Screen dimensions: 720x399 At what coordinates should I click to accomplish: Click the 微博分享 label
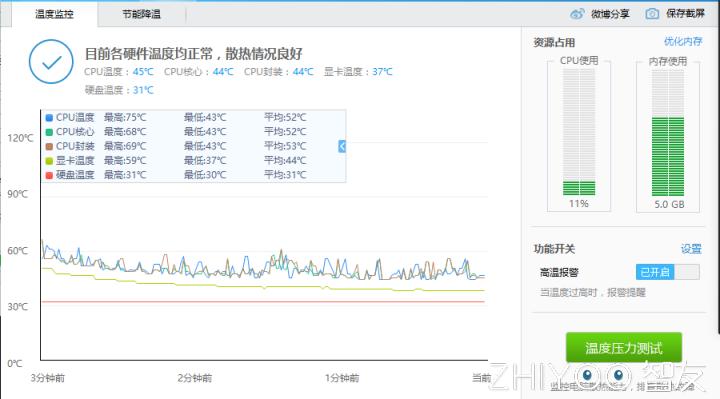pyautogui.click(x=610, y=14)
